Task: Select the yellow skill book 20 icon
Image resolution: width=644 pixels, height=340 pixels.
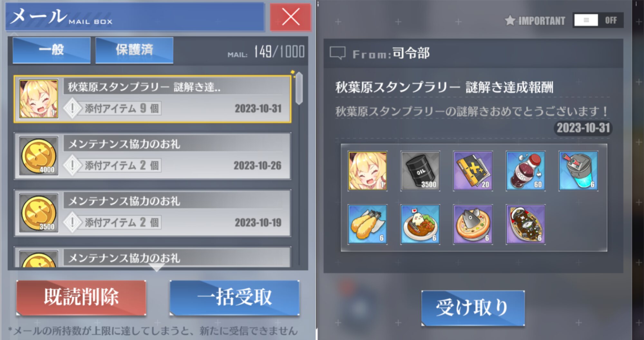Action: [x=473, y=171]
